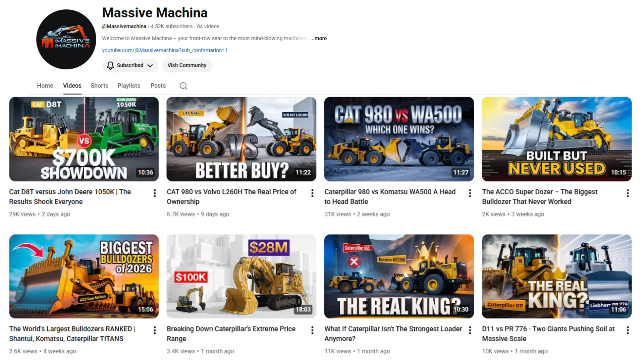Screen dimensions: 644x362
Task: Click the Massive Machina channel name heading
Action: pyautogui.click(x=155, y=13)
